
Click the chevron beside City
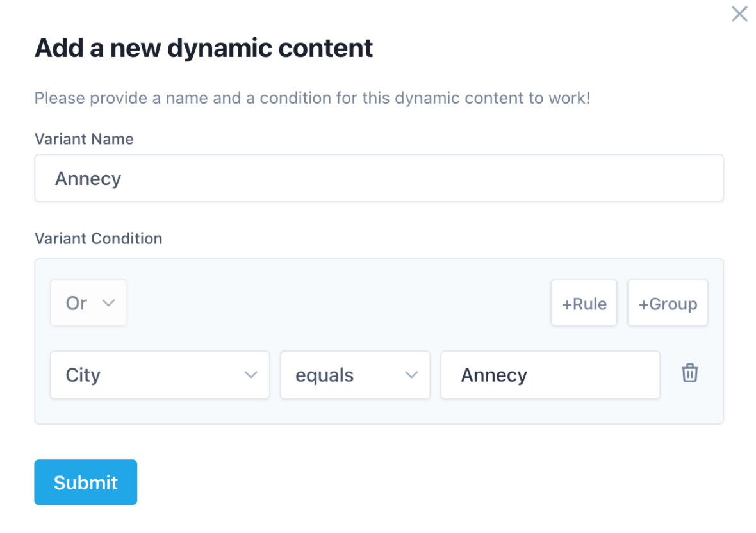[251, 375]
